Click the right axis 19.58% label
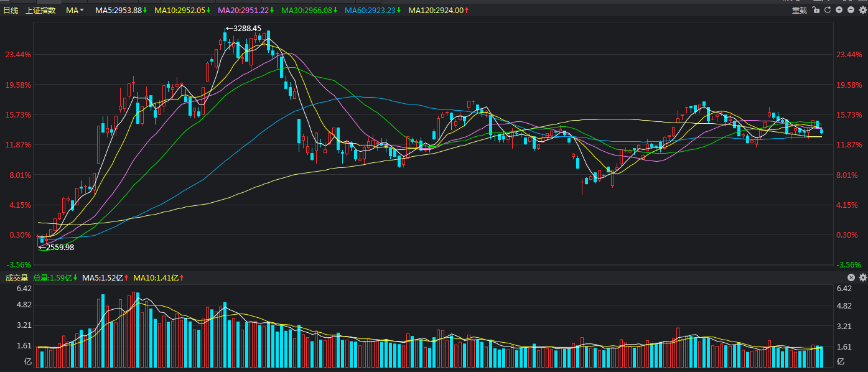 [849, 85]
